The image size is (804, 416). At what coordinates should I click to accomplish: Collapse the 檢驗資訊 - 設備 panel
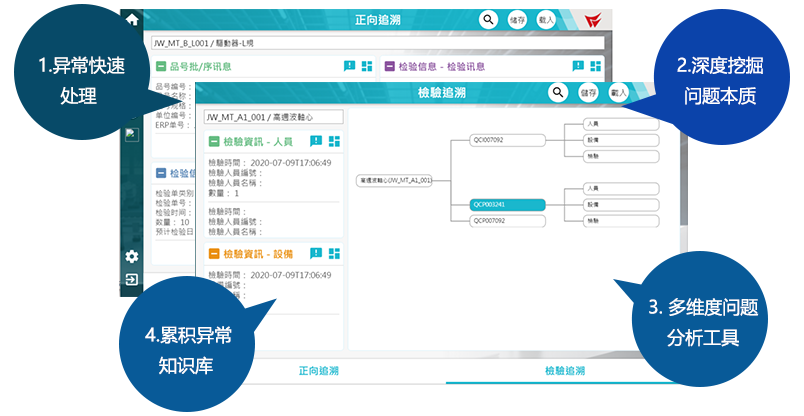click(x=212, y=254)
